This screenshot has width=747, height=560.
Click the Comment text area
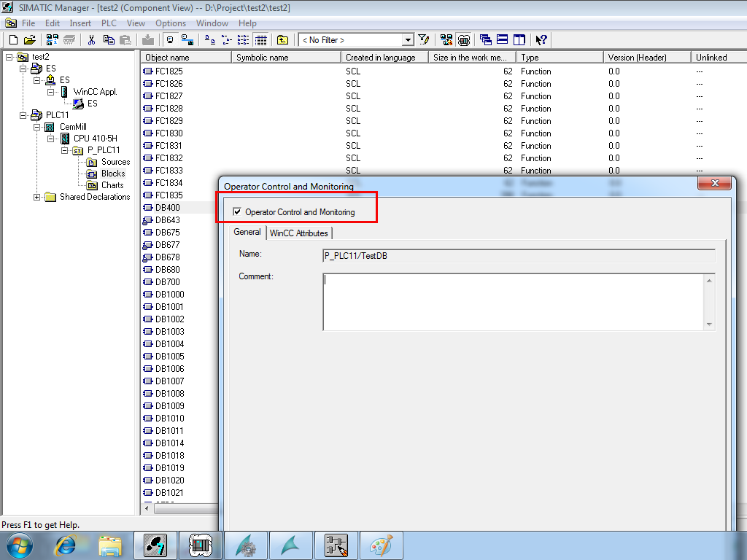pos(514,302)
